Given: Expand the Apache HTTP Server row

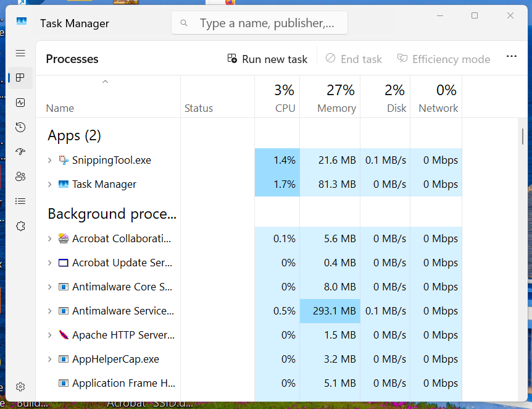Looking at the screenshot, I should (x=50, y=335).
